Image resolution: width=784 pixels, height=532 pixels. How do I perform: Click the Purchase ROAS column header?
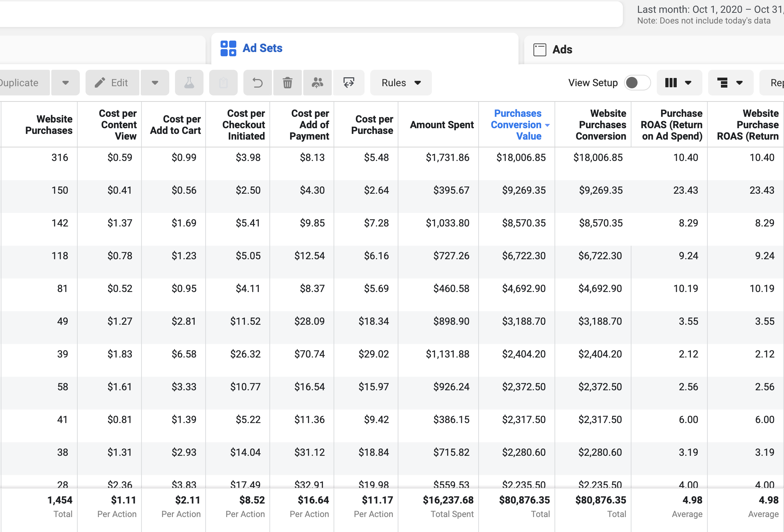point(669,125)
